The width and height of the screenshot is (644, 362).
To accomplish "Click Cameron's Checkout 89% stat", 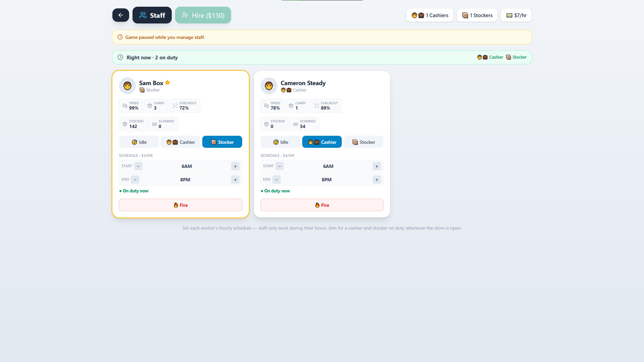I will pos(326,106).
